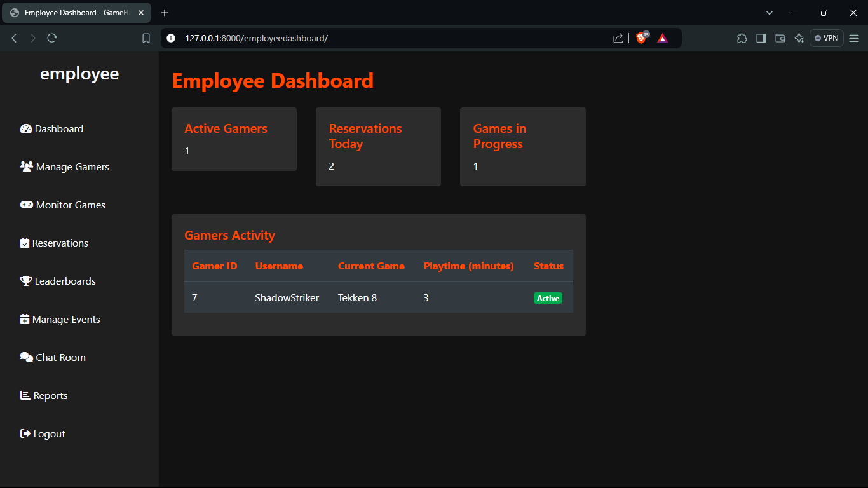Viewport: 868px width, 488px height.
Task: View the Leaderboards page
Action: tap(58, 281)
